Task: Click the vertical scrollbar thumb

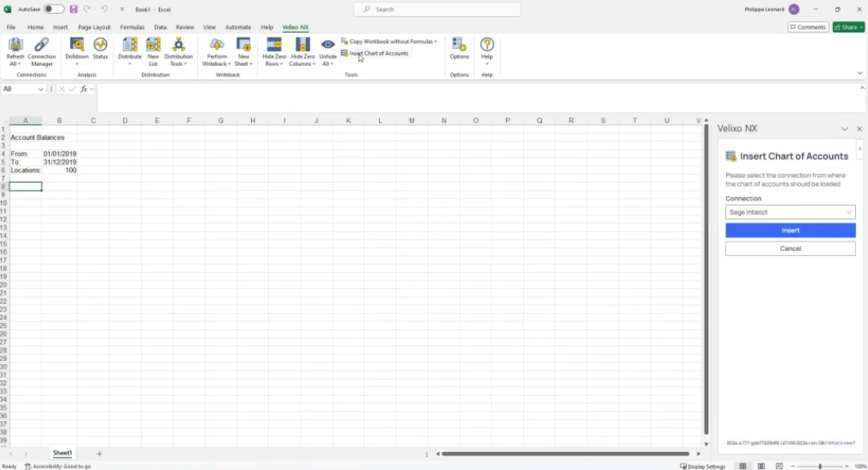Action: tap(706, 279)
